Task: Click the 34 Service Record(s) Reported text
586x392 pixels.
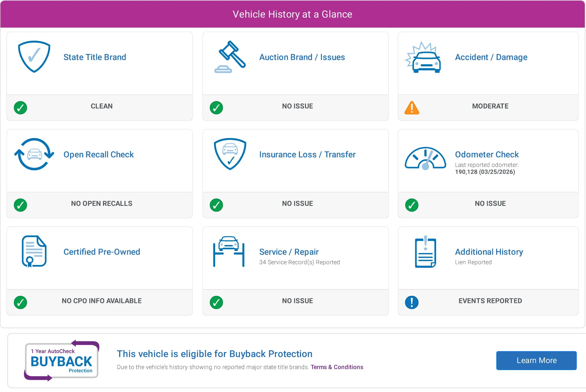Action: [299, 262]
